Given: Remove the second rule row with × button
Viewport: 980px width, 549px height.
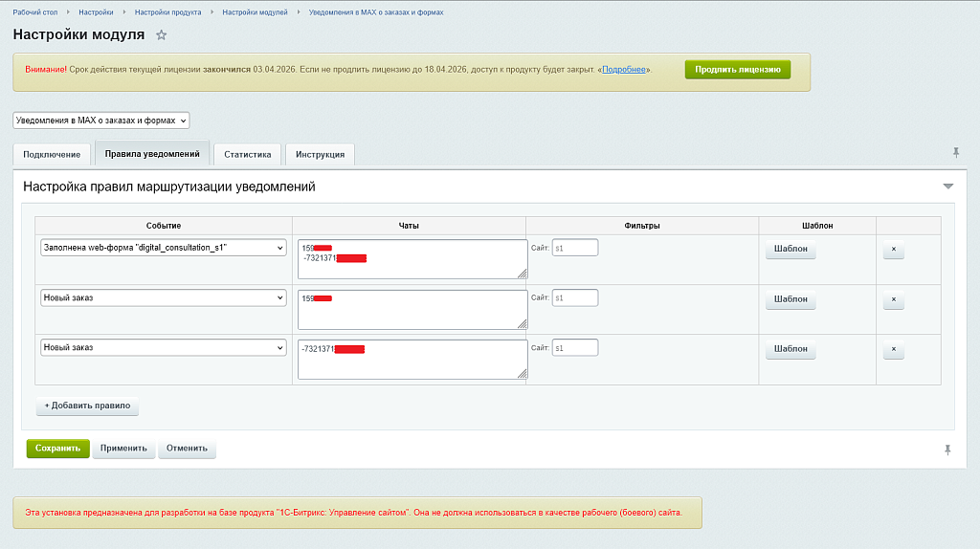Looking at the screenshot, I should (893, 300).
